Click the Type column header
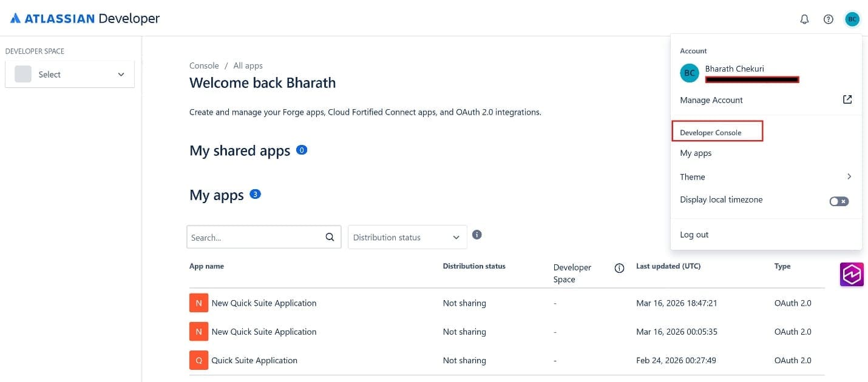Viewport: 868px width, 382px height. click(x=782, y=266)
